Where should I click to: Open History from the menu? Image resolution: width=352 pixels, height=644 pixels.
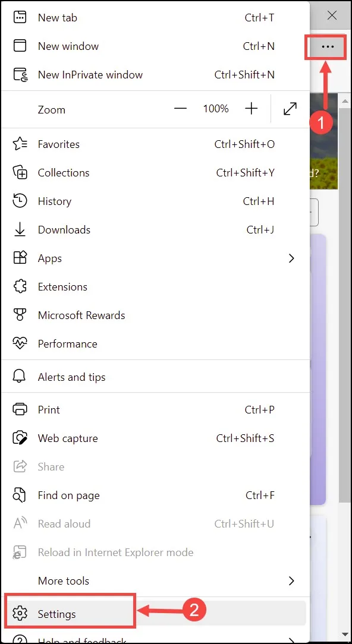coord(155,201)
